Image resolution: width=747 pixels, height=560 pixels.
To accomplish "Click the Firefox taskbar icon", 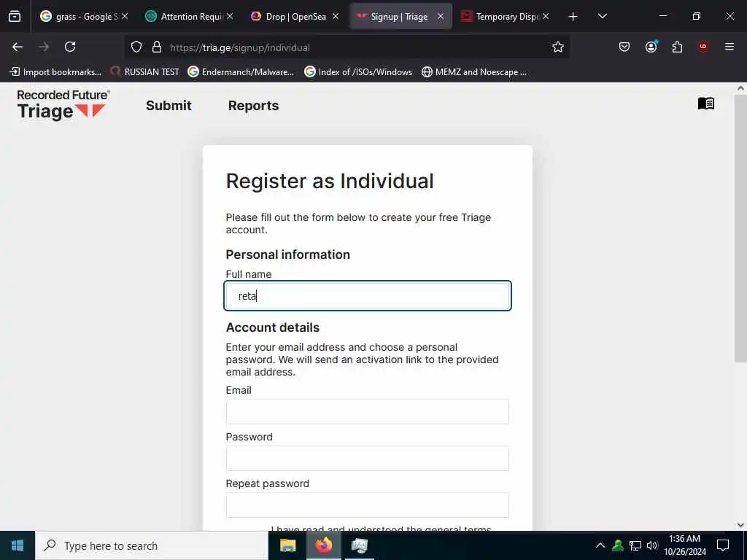I will pyautogui.click(x=323, y=545).
